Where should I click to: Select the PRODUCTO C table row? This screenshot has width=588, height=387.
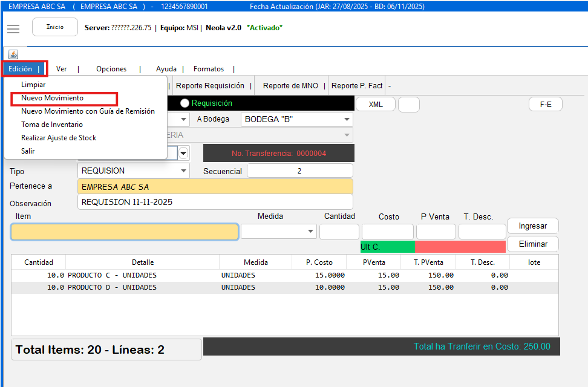click(284, 275)
